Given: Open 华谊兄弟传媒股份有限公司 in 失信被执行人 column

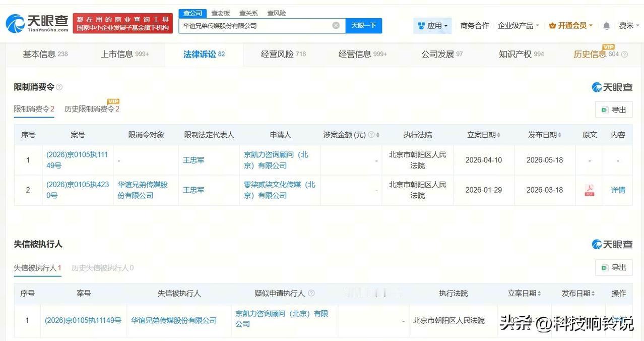Looking at the screenshot, I should 174,320.
